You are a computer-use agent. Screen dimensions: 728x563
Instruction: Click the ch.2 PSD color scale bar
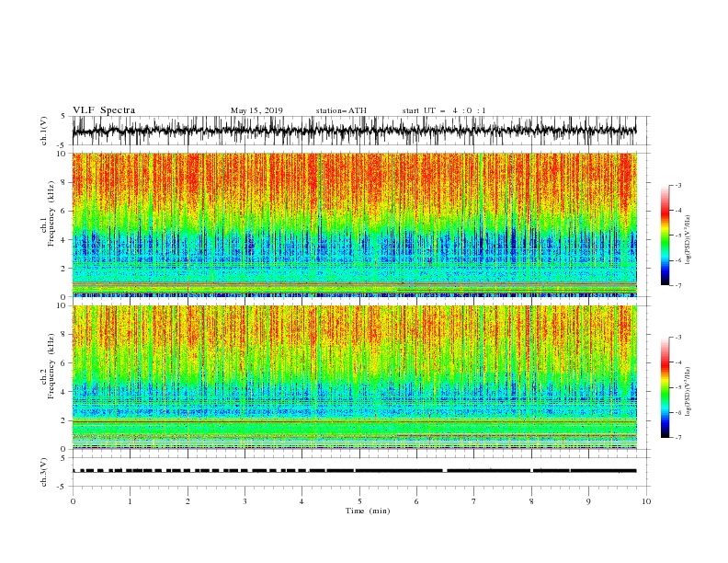point(665,387)
